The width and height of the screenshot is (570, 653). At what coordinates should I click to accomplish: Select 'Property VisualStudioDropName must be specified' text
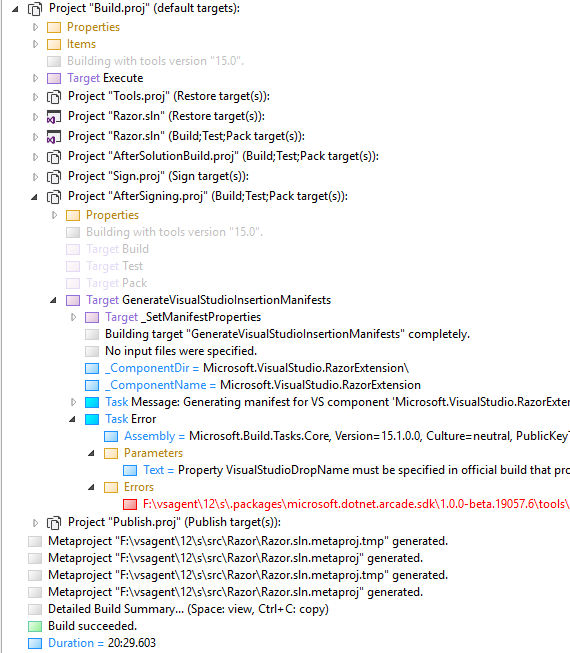(373, 471)
